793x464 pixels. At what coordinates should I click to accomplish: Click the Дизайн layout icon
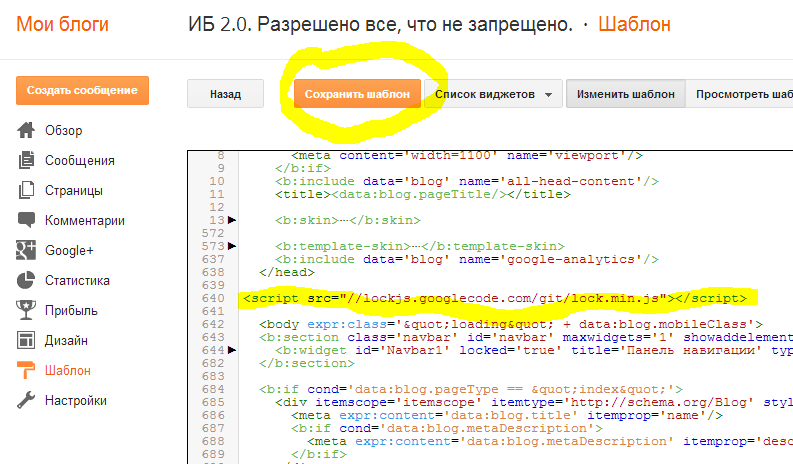tap(26, 340)
